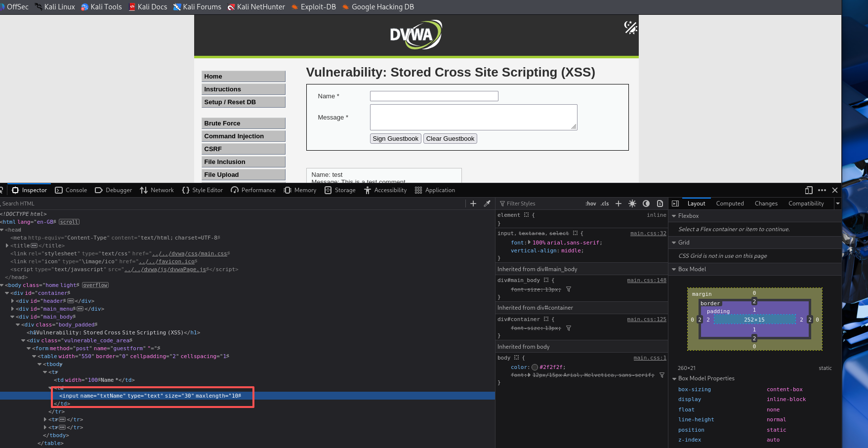The width and height of the screenshot is (868, 448).
Task: Open the Computed sidebar tab
Action: click(730, 204)
